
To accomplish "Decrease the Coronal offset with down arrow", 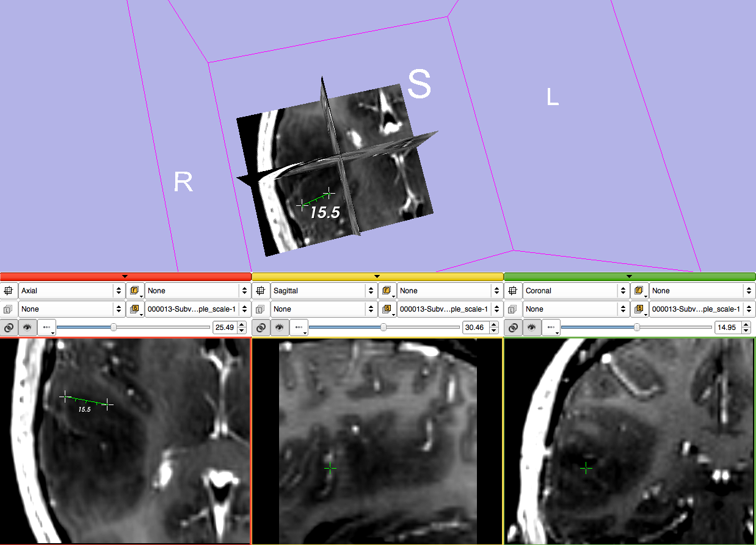I will click(746, 331).
